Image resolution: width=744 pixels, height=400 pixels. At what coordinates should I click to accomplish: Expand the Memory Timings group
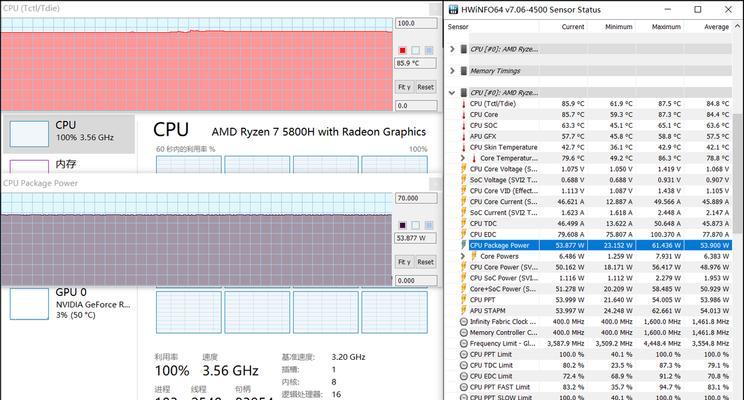(x=452, y=71)
